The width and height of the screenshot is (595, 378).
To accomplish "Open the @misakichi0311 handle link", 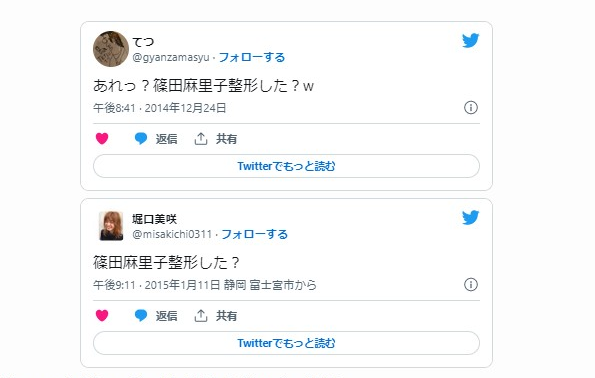I will click(172, 234).
